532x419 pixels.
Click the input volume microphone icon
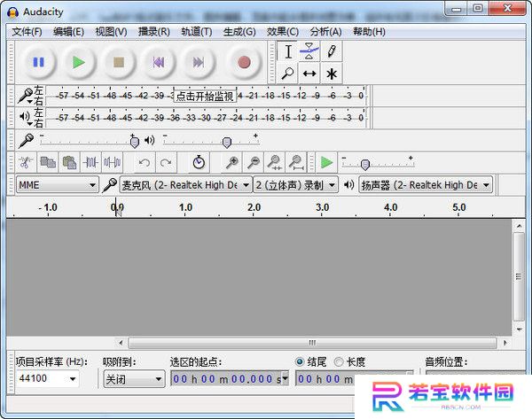coord(26,141)
